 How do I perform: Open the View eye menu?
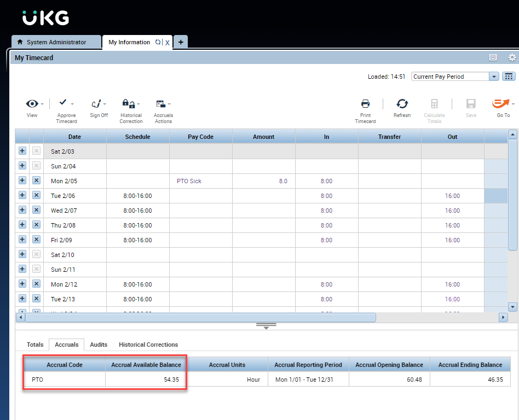click(x=32, y=104)
